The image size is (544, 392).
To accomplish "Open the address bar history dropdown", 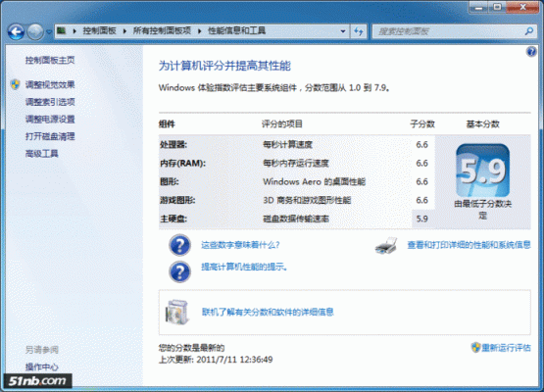I will pos(343,31).
